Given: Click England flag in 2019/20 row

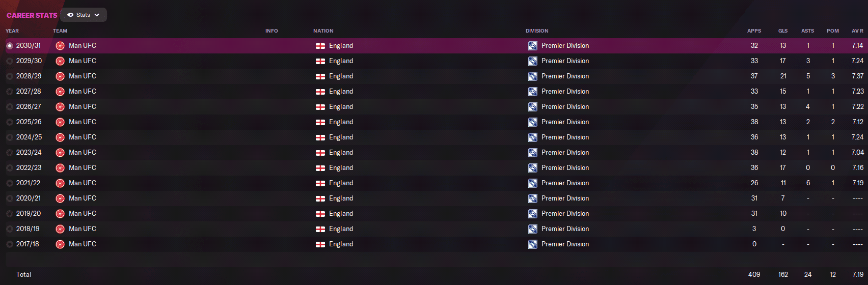Looking at the screenshot, I should point(320,214).
